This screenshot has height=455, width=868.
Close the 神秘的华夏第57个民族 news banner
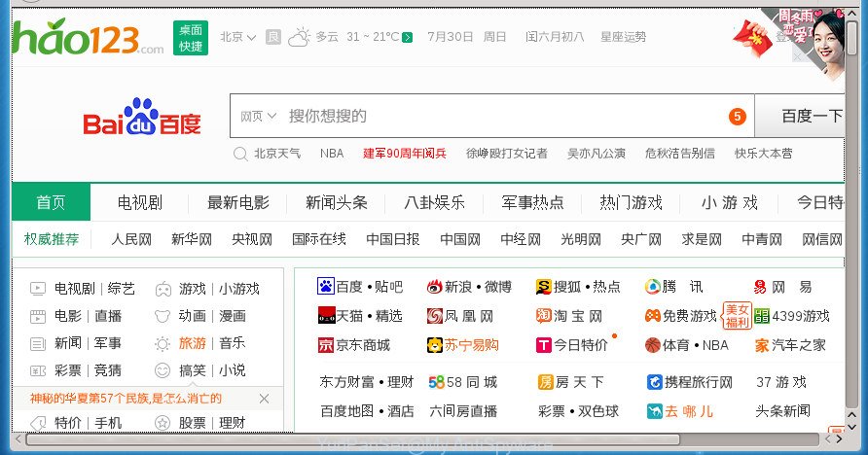point(264,399)
